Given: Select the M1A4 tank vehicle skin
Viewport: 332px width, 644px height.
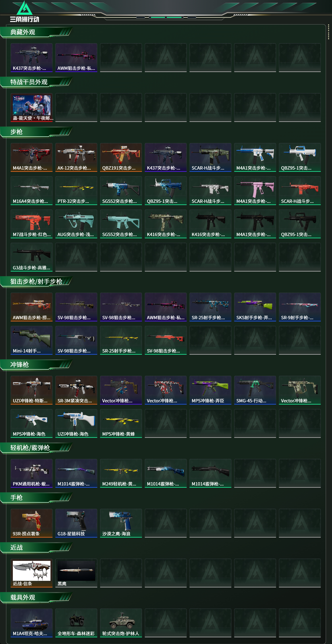Looking at the screenshot, I should point(31,623).
